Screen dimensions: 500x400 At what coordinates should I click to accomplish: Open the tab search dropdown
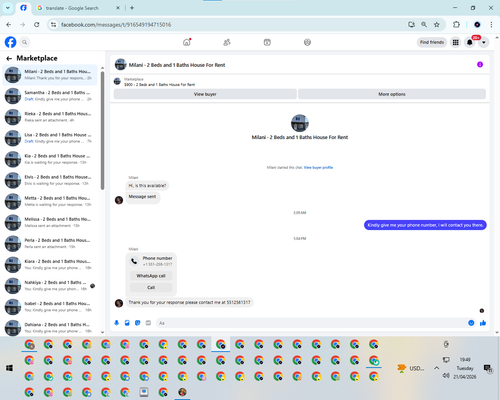pyautogui.click(x=7, y=8)
